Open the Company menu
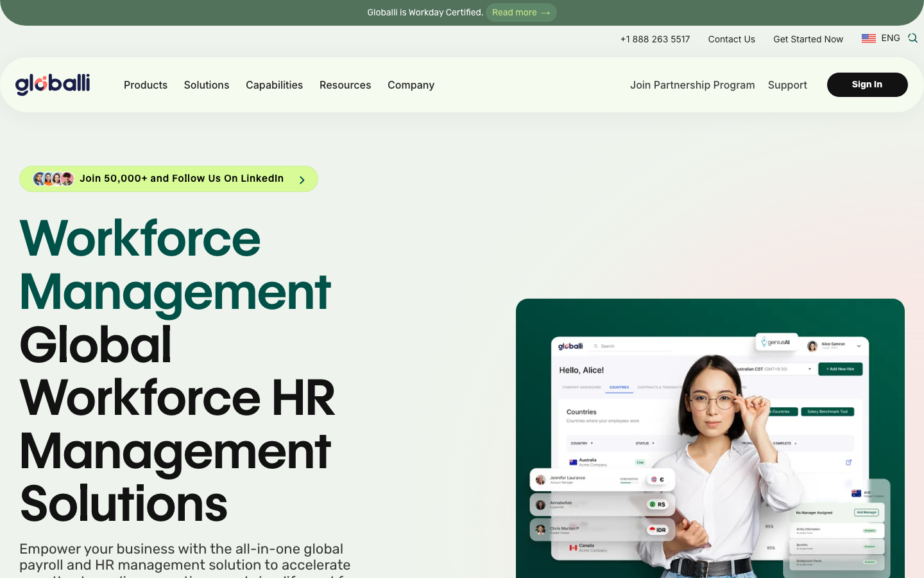Viewport: 924px width, 578px height. point(411,85)
